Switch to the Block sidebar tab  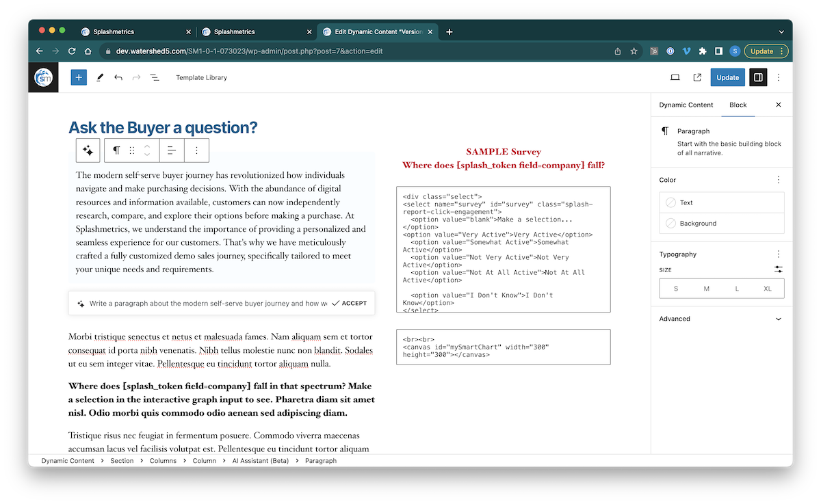pyautogui.click(x=738, y=105)
